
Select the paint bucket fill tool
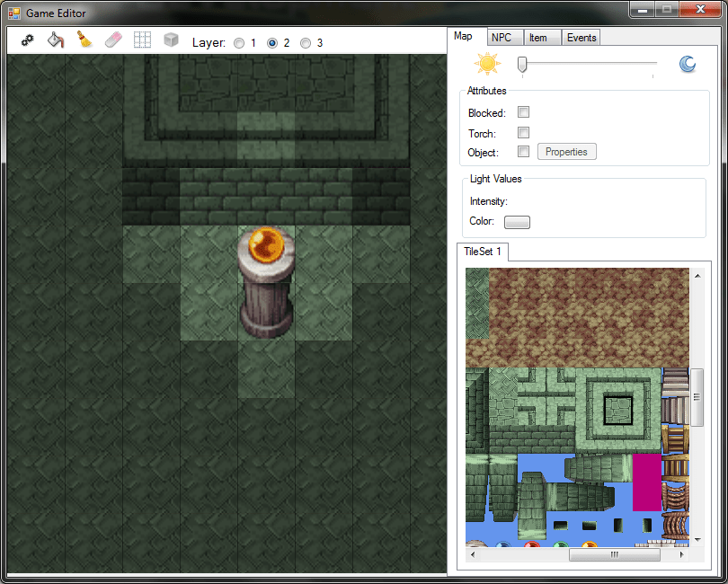click(55, 40)
